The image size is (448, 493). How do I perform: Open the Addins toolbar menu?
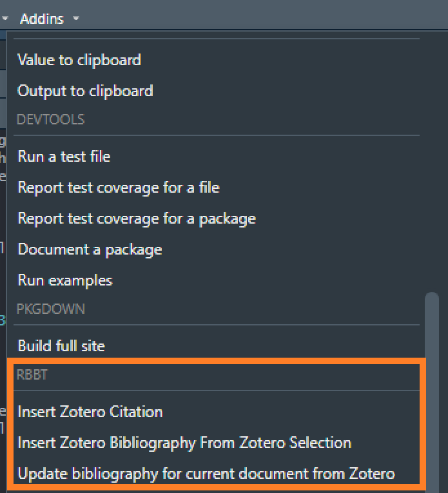pyautogui.click(x=42, y=19)
